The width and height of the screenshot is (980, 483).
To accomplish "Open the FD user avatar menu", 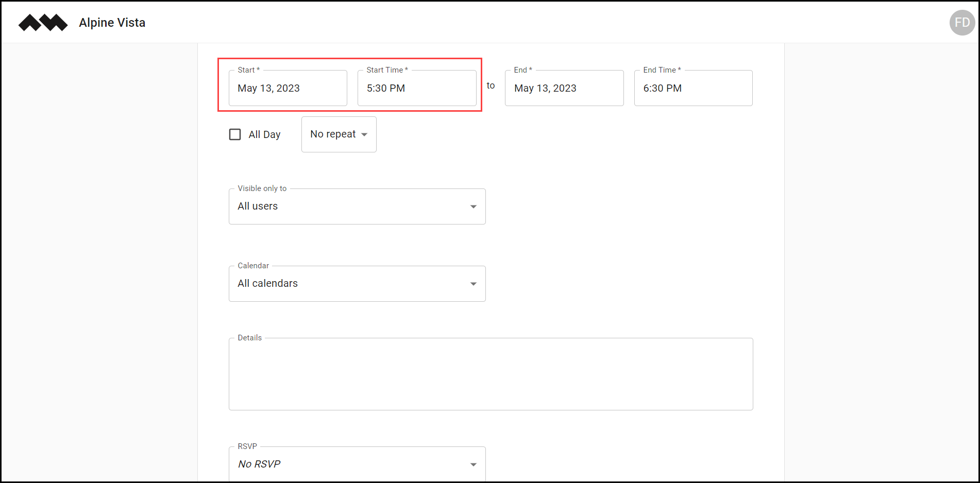I will point(961,23).
